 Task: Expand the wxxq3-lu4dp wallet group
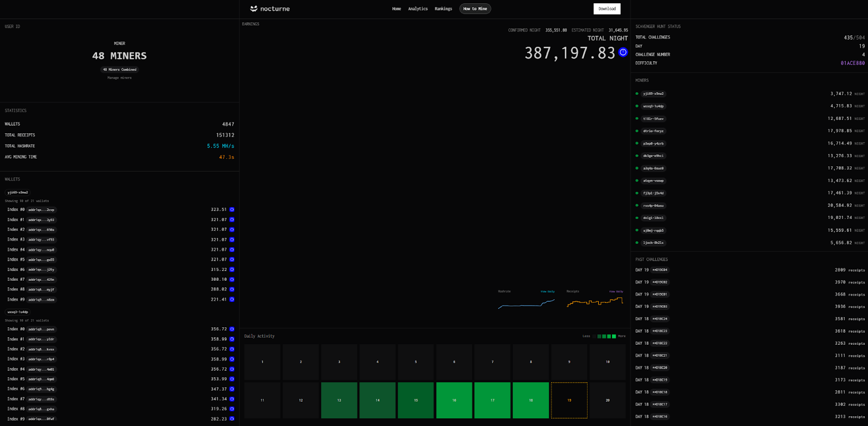tap(18, 312)
